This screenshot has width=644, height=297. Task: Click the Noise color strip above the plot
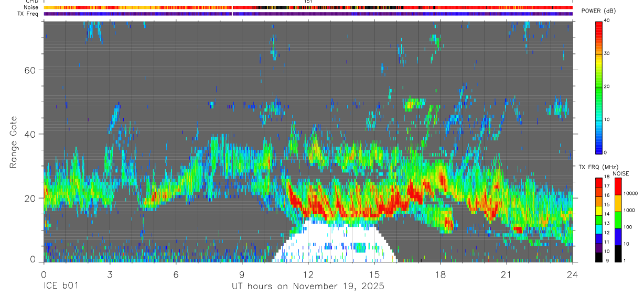(308, 7)
